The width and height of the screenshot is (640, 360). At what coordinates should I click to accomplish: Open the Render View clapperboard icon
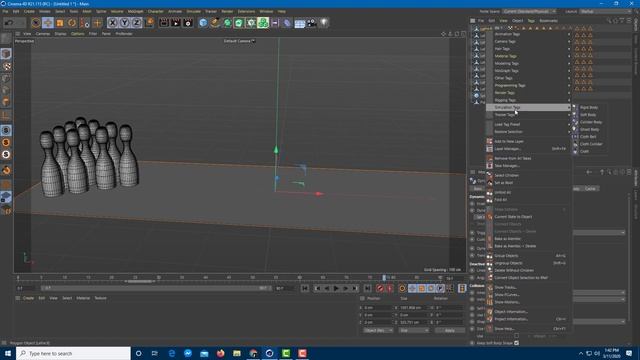pos(164,23)
